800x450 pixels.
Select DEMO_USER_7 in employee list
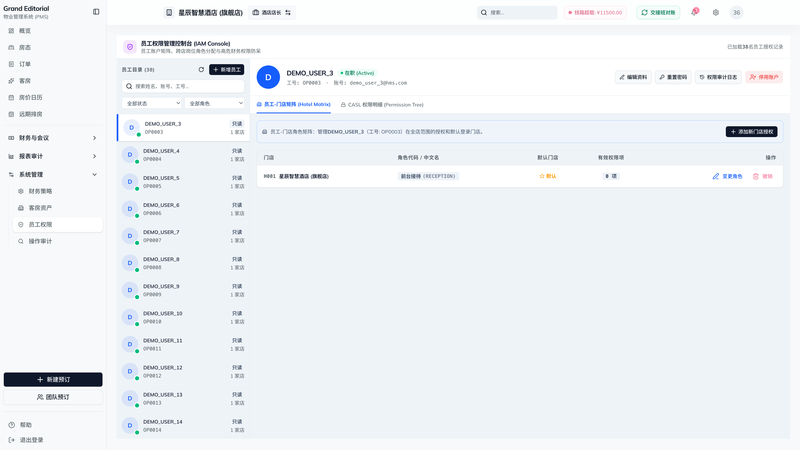pos(183,236)
